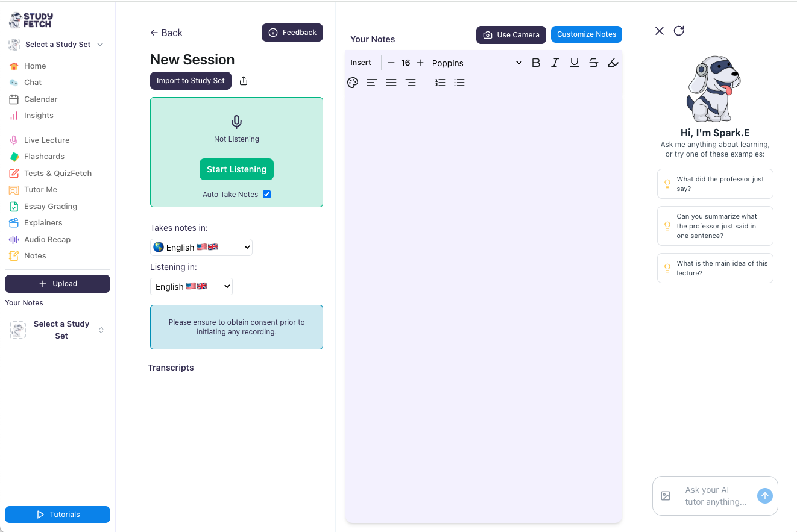Screen dimensions: 797x532
Task: Open the 'Listening in' language dropdown
Action: point(191,286)
